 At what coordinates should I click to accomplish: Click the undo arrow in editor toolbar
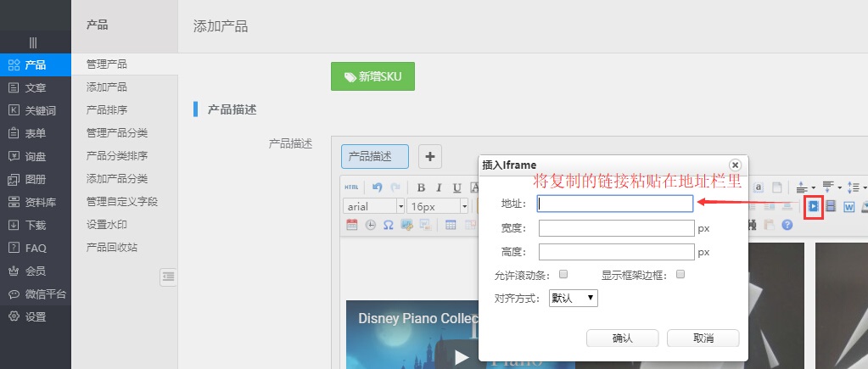377,187
